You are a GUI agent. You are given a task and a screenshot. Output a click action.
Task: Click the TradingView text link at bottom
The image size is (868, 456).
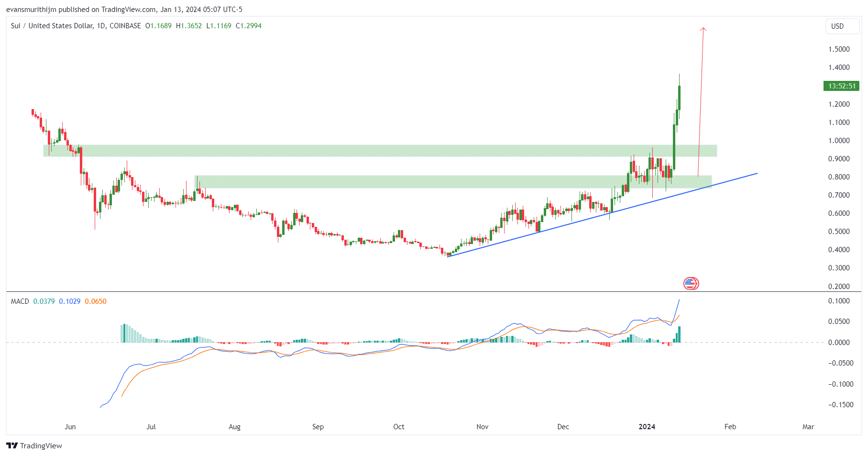pos(41,446)
